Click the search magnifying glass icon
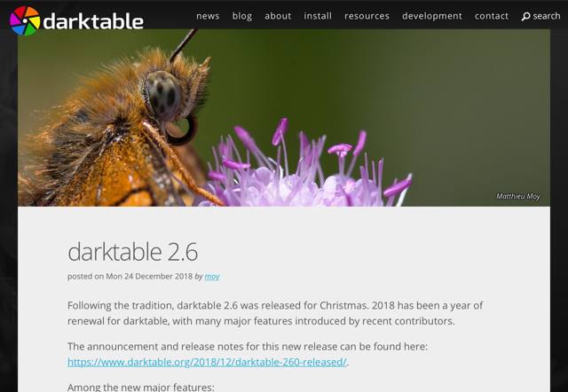This screenshot has width=568, height=392. tap(525, 16)
